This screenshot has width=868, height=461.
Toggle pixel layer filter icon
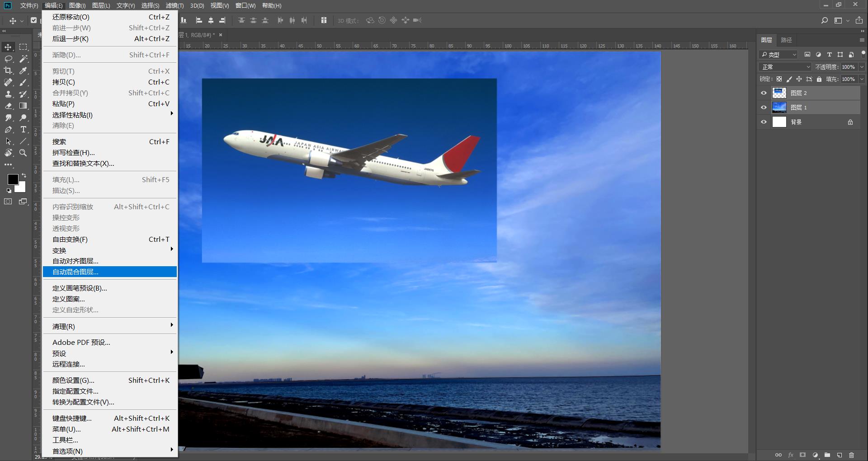click(x=807, y=54)
